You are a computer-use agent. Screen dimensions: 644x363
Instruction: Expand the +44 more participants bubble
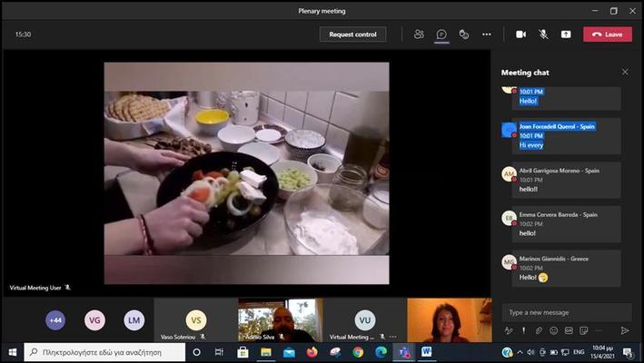click(x=55, y=320)
